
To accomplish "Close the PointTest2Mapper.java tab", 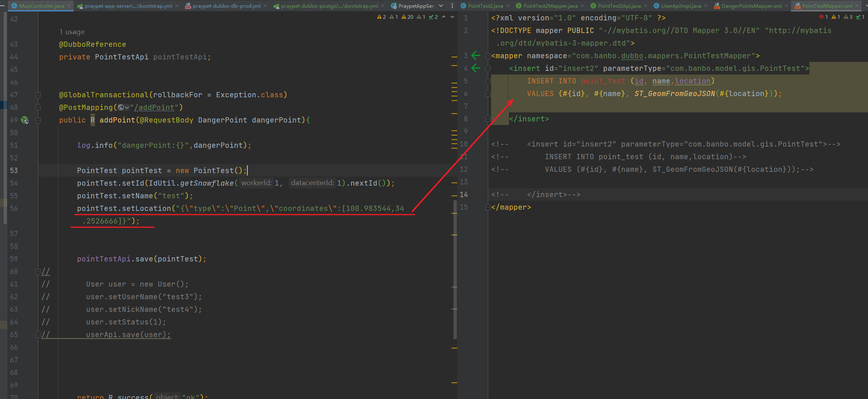I will tap(582, 6).
